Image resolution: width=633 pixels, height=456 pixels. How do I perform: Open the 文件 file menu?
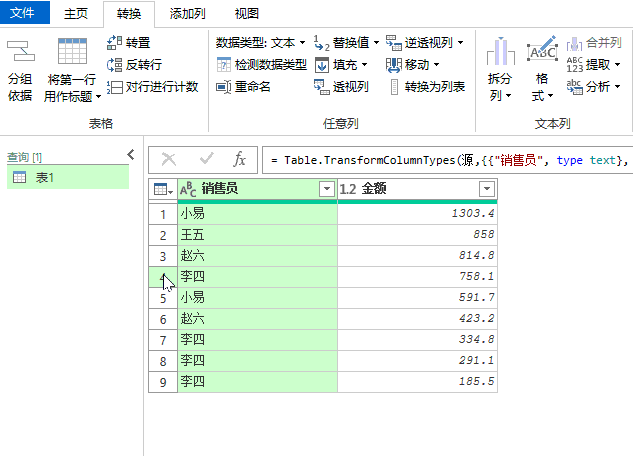coord(25,13)
